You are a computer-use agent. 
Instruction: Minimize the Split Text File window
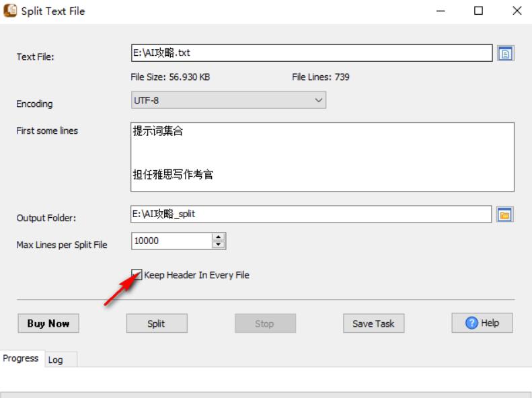point(441,11)
